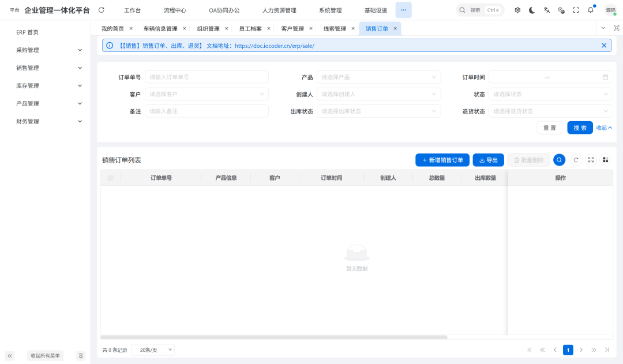Open the language switcher icon
Image resolution: width=623 pixels, height=364 pixels.
[546, 10]
